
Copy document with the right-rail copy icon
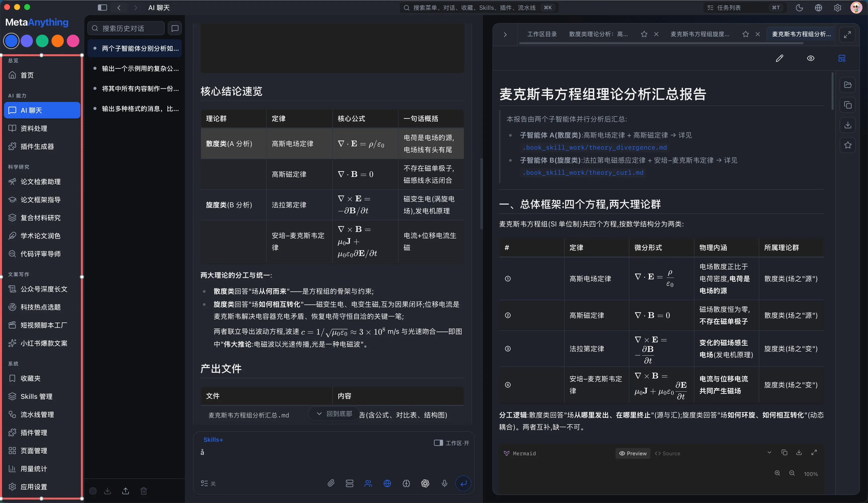(847, 105)
